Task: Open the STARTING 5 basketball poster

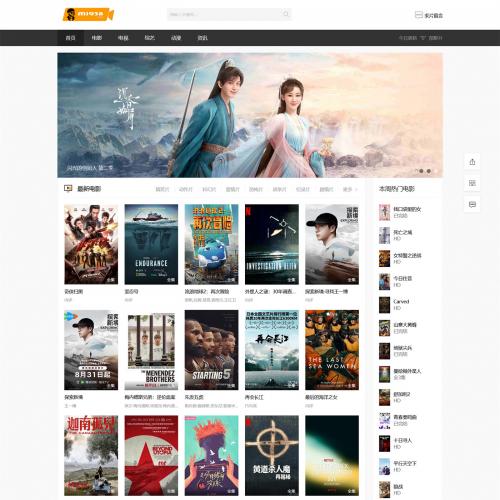Action: click(x=212, y=350)
